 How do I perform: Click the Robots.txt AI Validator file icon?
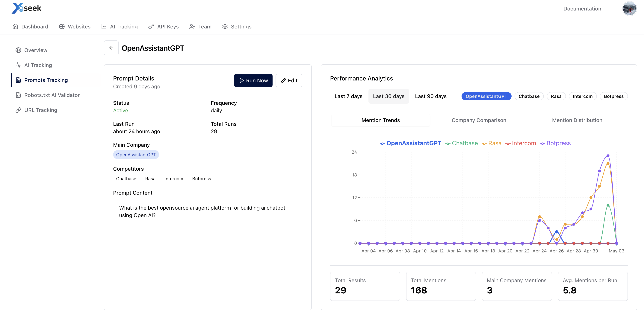(x=18, y=95)
